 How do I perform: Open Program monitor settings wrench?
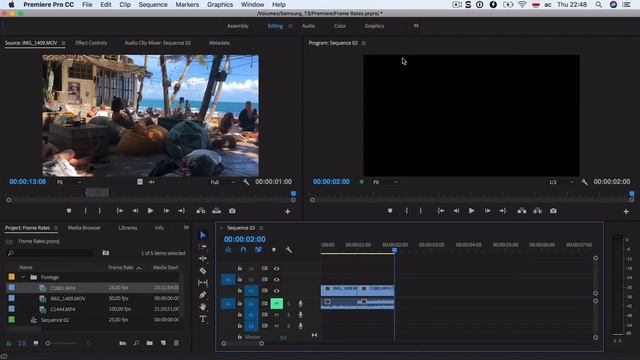tap(584, 182)
